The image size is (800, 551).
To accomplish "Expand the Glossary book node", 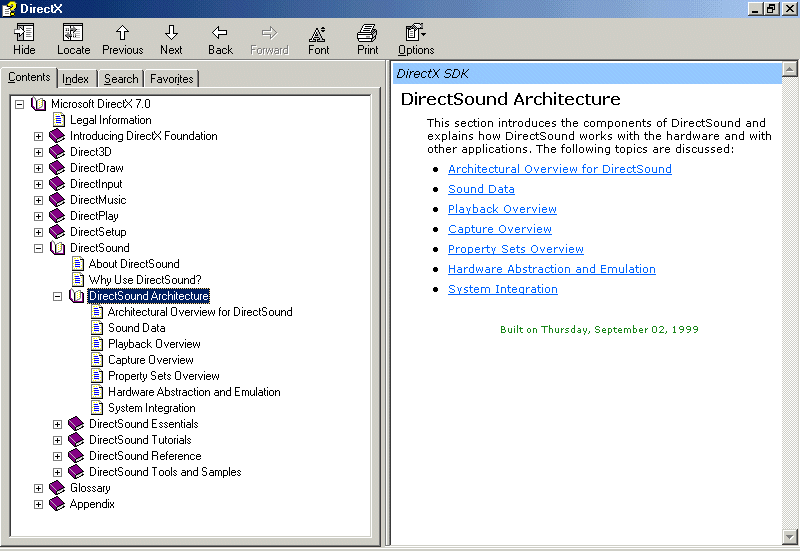I will point(39,488).
